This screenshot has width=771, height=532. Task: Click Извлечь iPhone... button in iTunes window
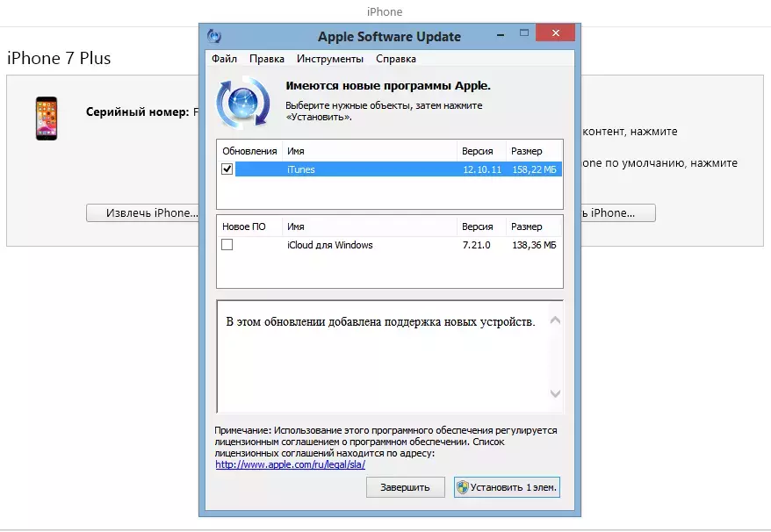142,213
